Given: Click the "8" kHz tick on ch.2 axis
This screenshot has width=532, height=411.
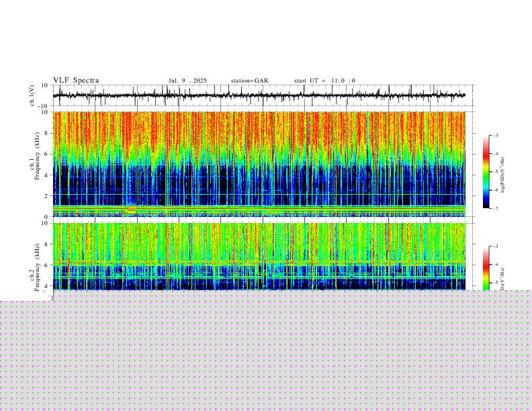Looking at the screenshot, I should pyautogui.click(x=46, y=244).
